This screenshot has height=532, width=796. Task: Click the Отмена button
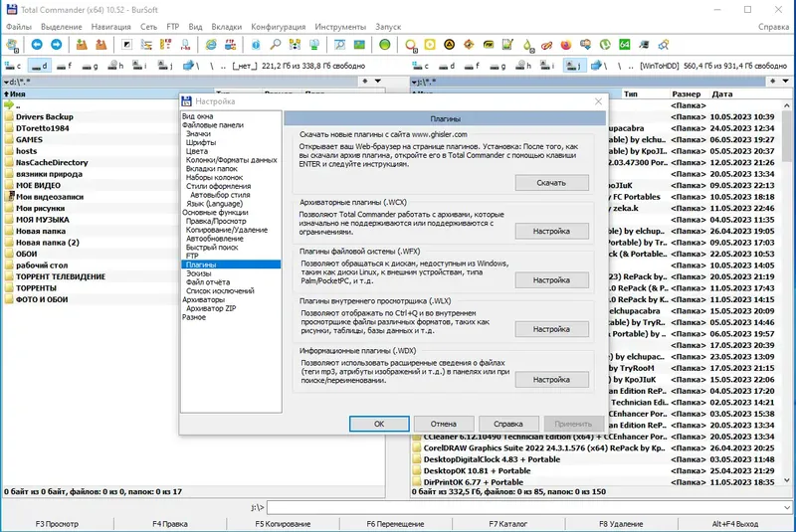[444, 424]
